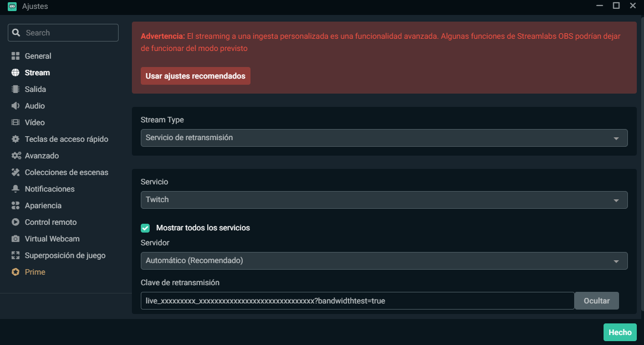Go to the Apariencia settings section
This screenshot has width=644, height=345.
click(16, 205)
